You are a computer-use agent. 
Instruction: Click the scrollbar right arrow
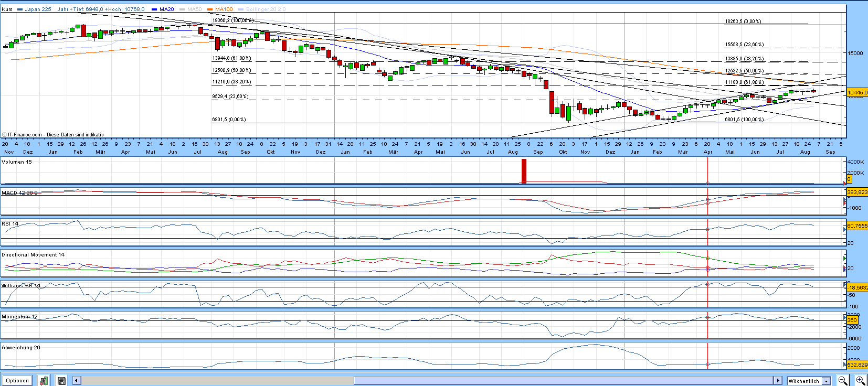tap(778, 381)
